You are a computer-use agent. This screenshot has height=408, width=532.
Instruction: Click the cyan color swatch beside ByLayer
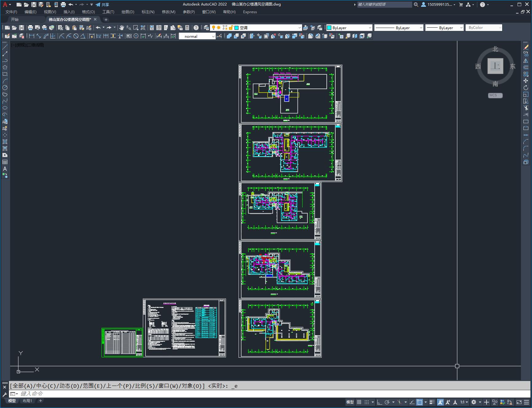point(329,28)
